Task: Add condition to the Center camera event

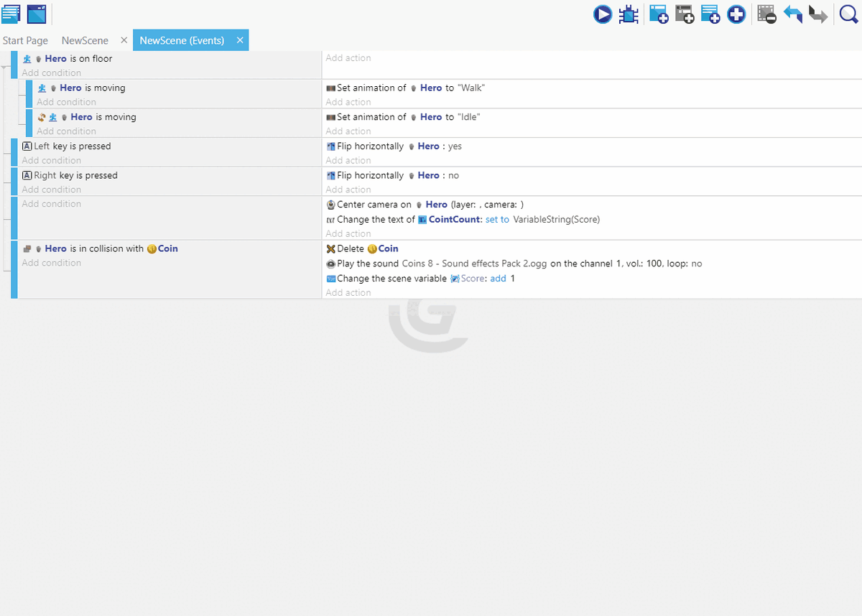Action: (x=51, y=204)
